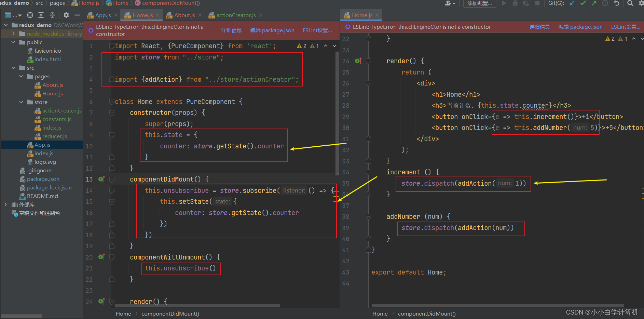Image resolution: width=644 pixels, height=319 pixels.
Task: Click Git Update Project blue arrow
Action: [572, 3]
